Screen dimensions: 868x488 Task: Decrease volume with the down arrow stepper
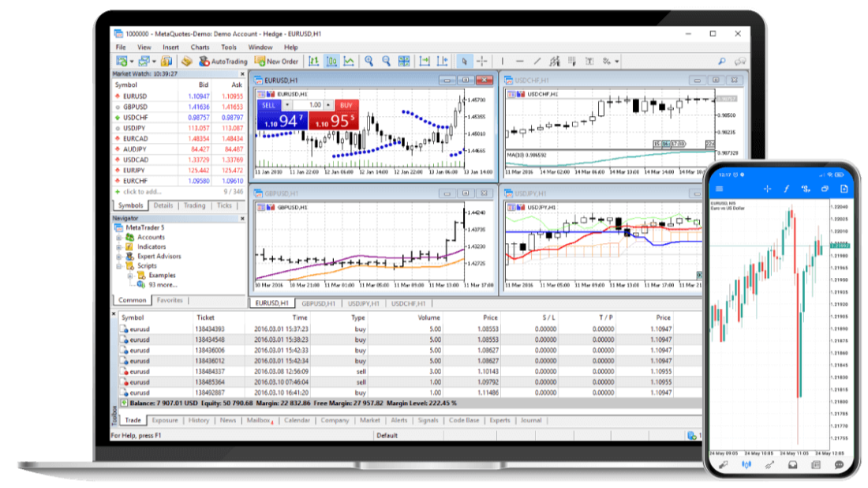point(287,105)
